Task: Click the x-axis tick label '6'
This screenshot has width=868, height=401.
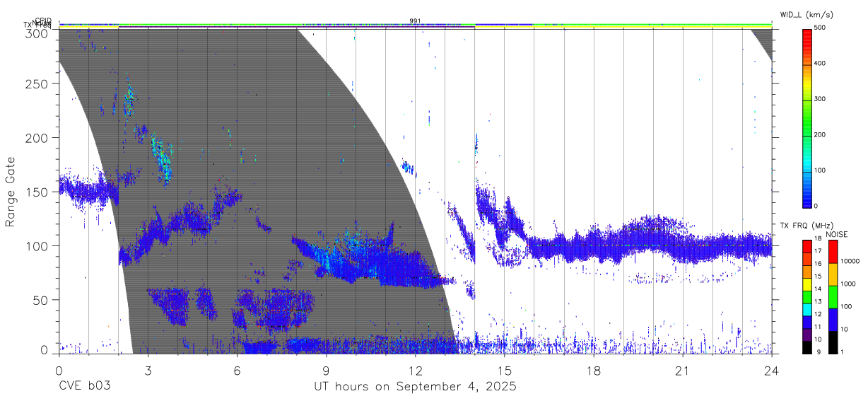Action: point(237,371)
